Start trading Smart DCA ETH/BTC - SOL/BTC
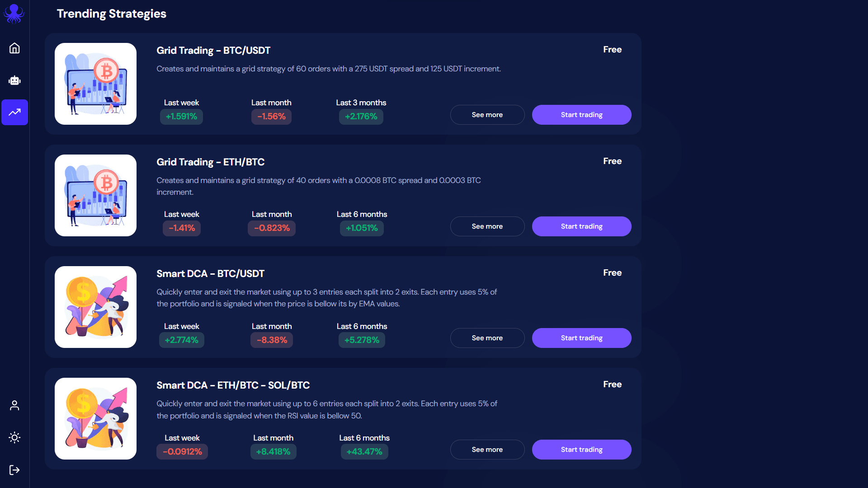868x488 pixels. point(582,450)
